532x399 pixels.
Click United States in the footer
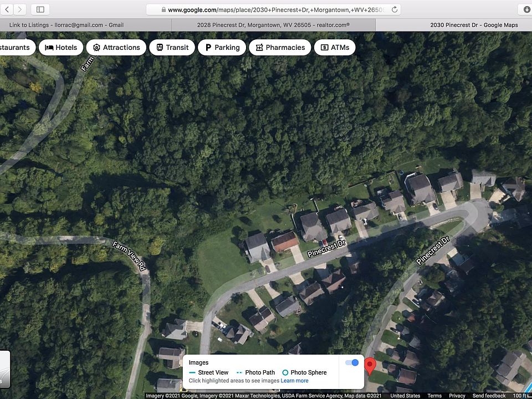(x=405, y=396)
